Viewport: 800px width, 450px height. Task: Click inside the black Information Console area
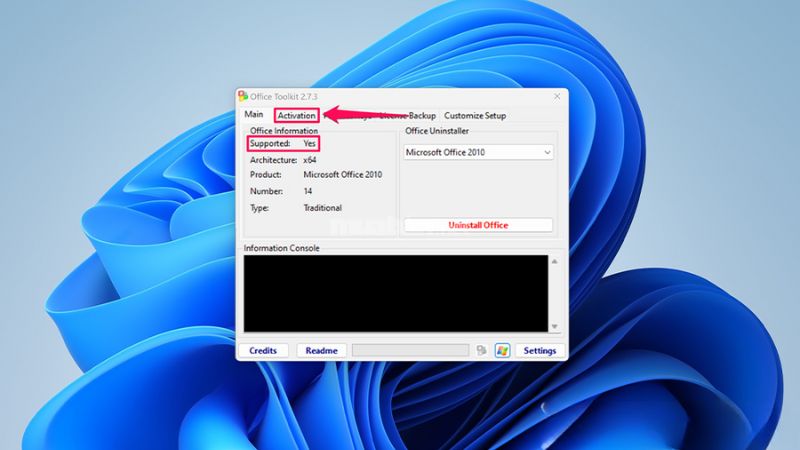[x=395, y=294]
